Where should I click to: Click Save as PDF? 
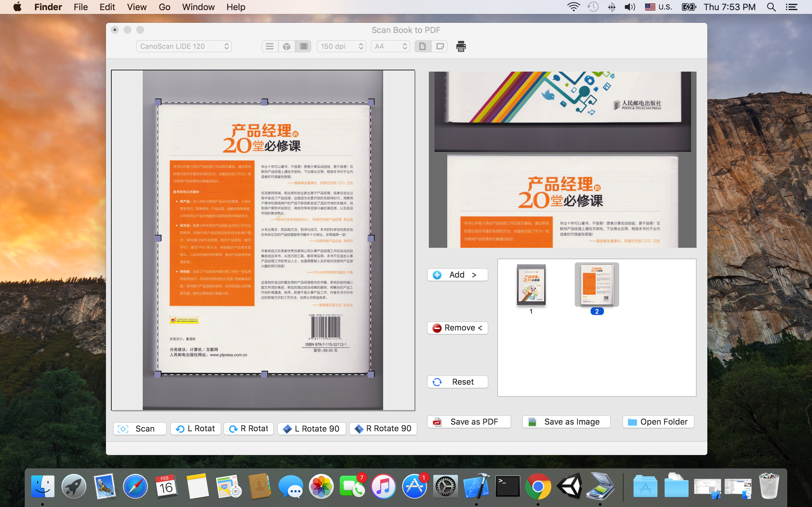point(469,421)
